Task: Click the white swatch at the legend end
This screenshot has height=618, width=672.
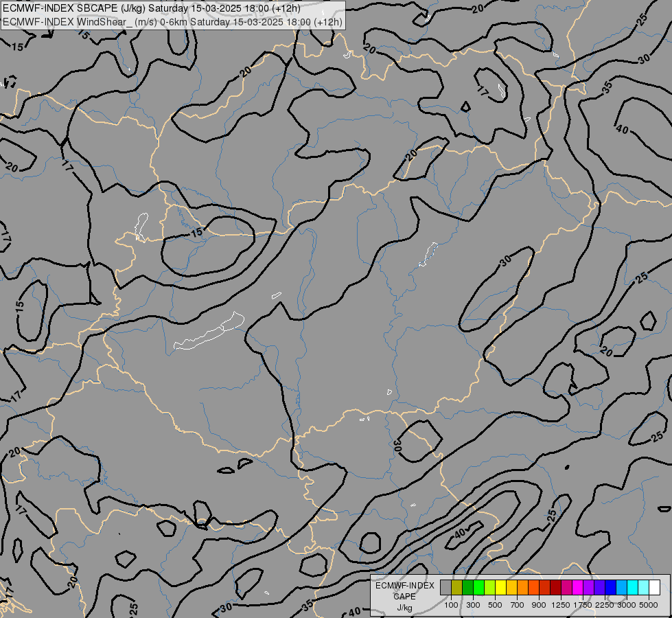Action: click(654, 587)
